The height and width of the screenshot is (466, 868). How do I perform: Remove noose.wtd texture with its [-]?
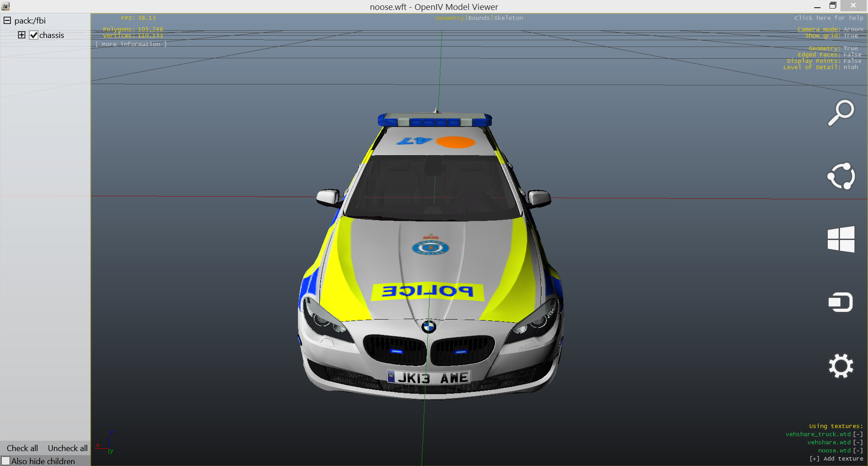[x=858, y=451]
